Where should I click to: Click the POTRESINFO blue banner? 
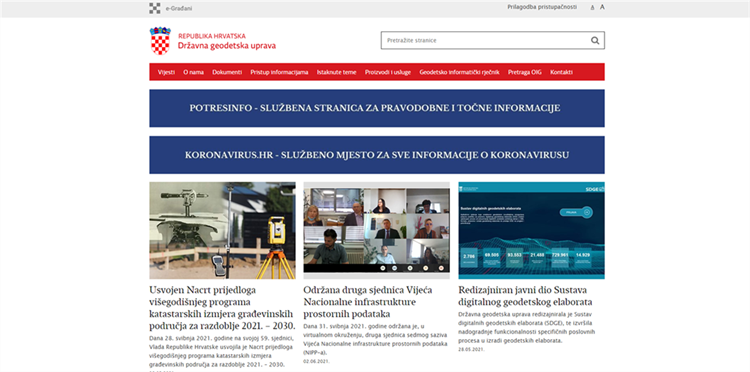click(x=377, y=108)
